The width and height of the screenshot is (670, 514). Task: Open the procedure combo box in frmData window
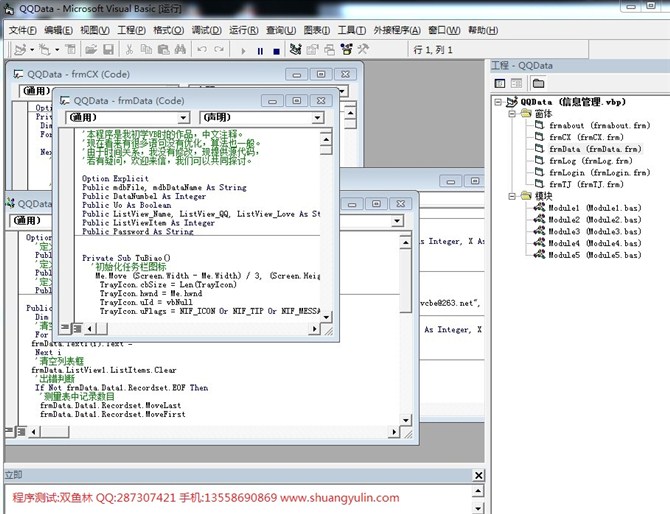pyautogui.click(x=262, y=117)
